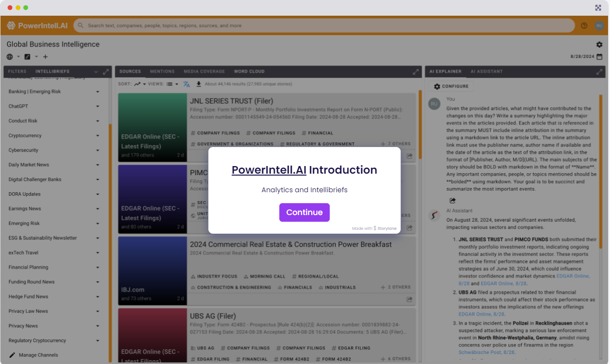Click the Configure button

(451, 86)
